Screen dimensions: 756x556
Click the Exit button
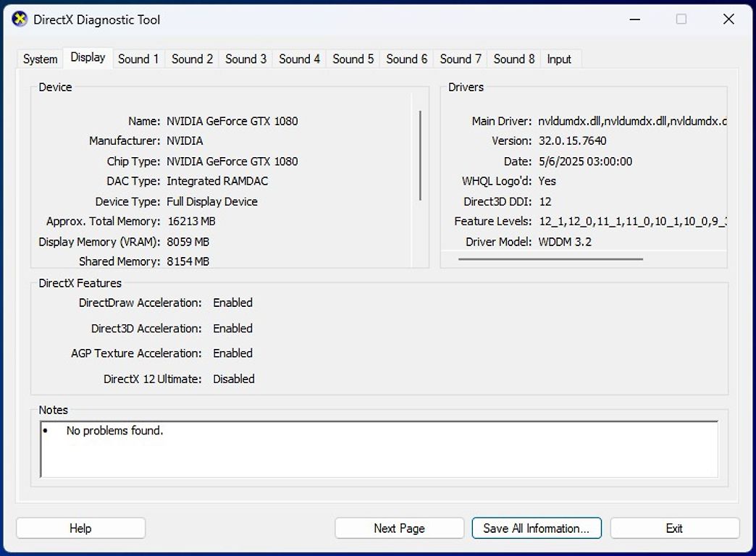pyautogui.click(x=674, y=528)
